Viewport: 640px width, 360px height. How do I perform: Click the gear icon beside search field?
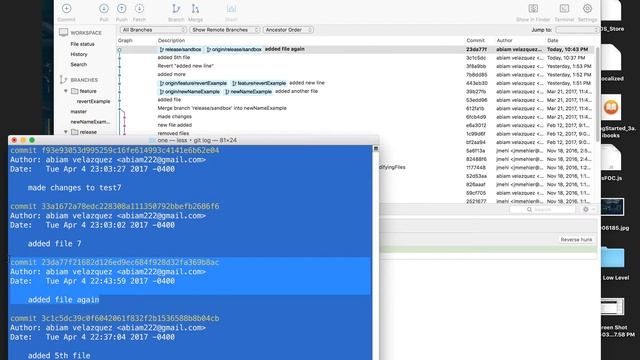pos(586,209)
